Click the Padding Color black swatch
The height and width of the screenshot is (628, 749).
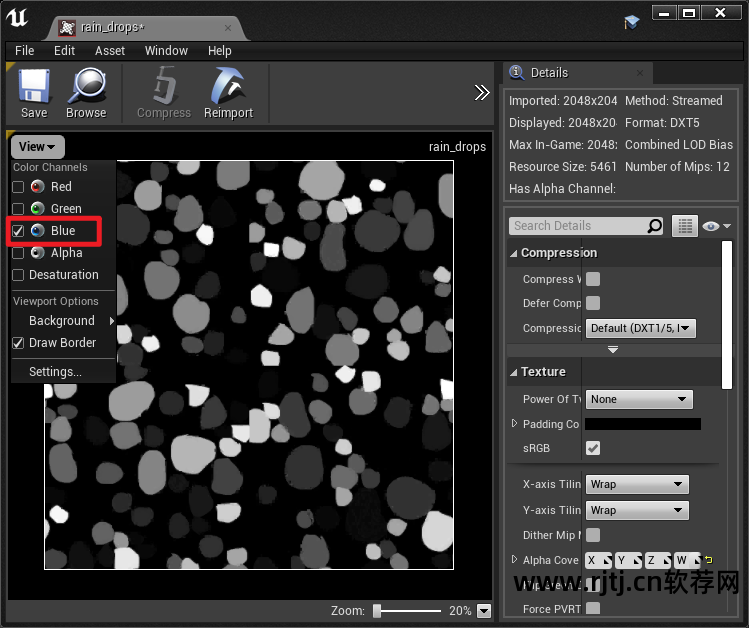(x=643, y=424)
